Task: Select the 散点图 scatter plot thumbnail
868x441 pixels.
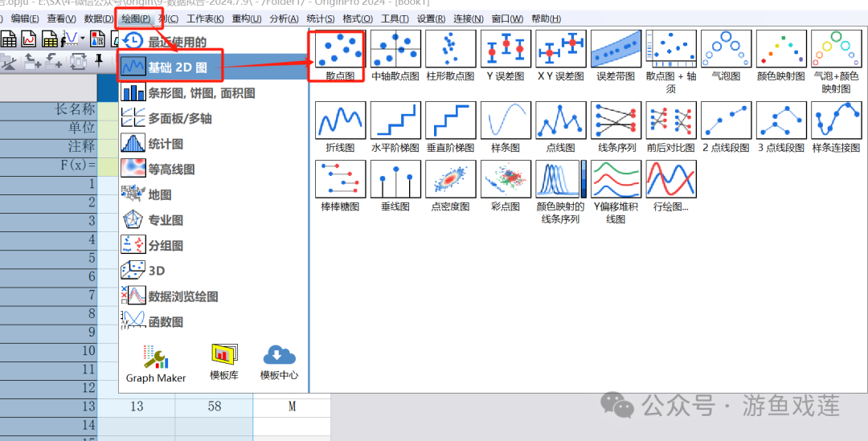Action: [340, 49]
